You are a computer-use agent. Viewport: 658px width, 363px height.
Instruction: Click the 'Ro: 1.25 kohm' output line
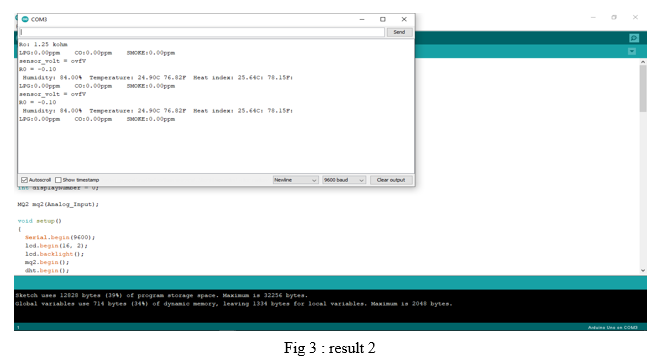(43, 44)
